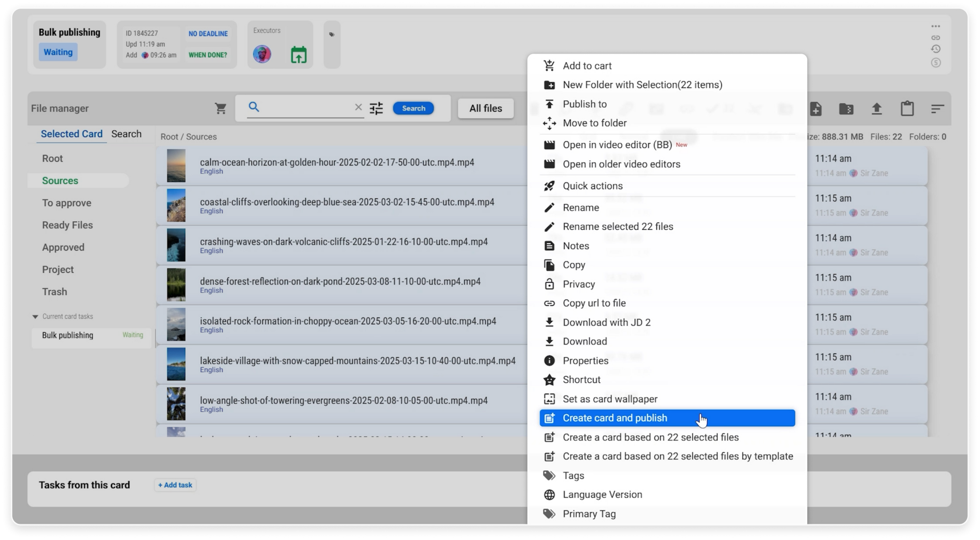Image resolution: width=980 pixels, height=540 pixels.
Task: Click the upload file icon
Action: [x=877, y=109]
